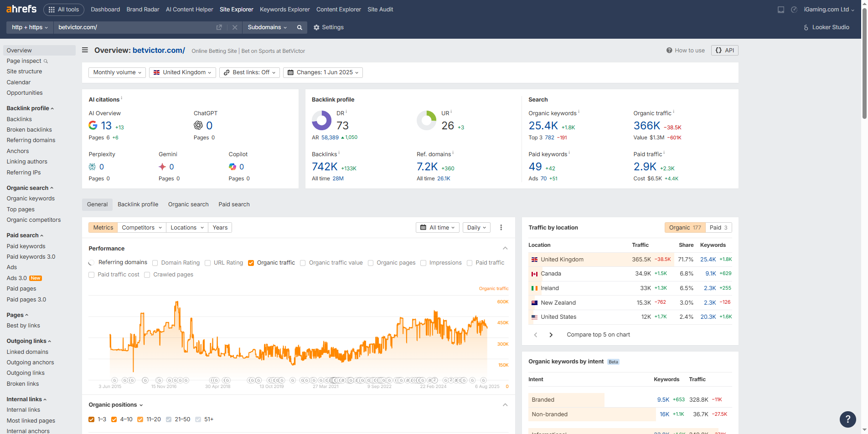868x434 pixels.
Task: Click the New Zealand flag icon
Action: (x=534, y=303)
